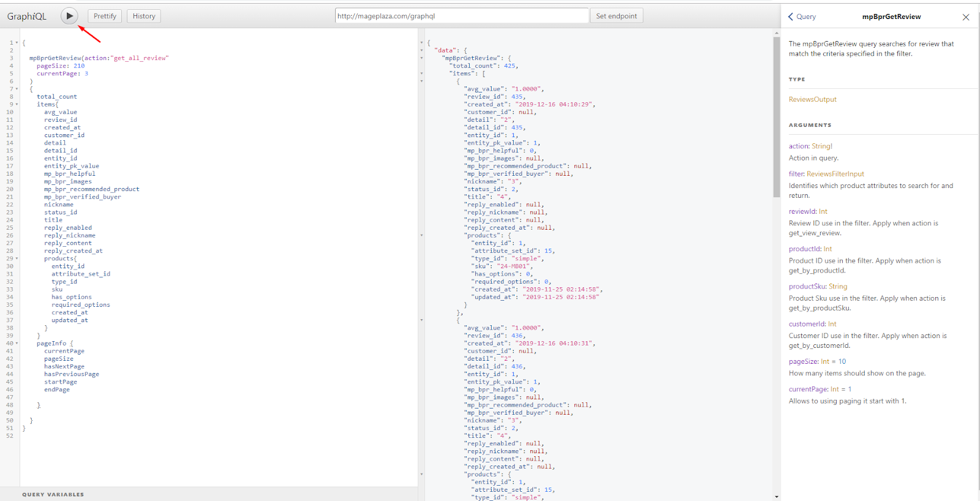Collapse the products block on line 29

point(17,258)
